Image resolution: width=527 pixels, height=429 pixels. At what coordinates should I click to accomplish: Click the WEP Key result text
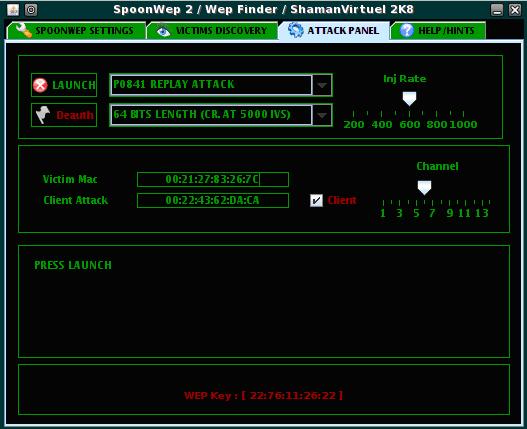[x=264, y=395]
